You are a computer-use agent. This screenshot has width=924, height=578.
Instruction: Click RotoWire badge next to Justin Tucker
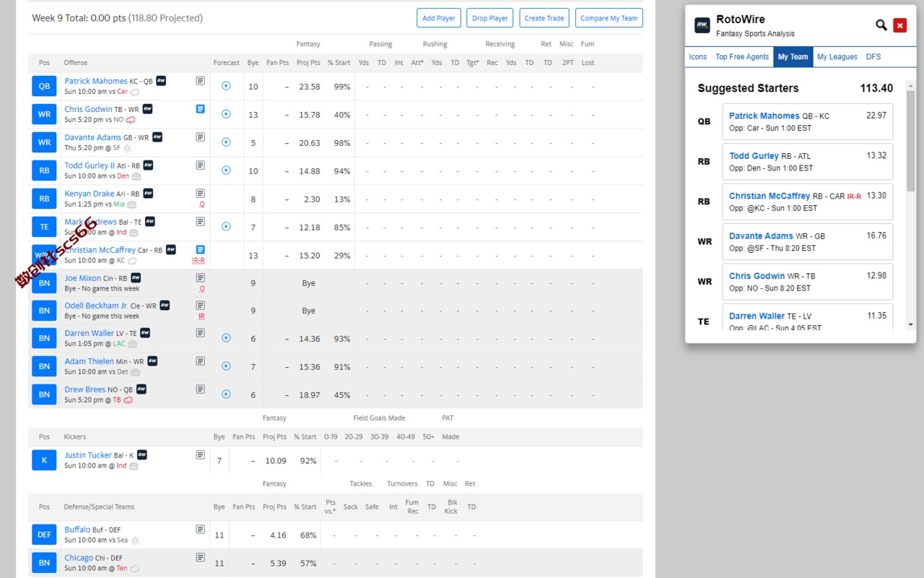[142, 455]
